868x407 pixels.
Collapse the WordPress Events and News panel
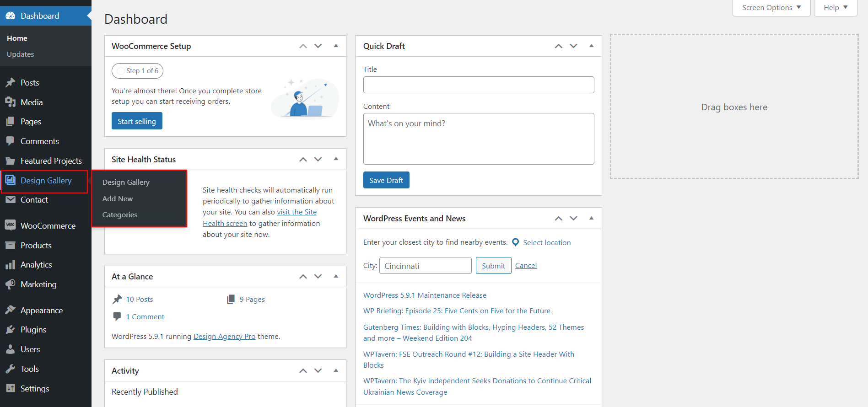click(x=591, y=218)
